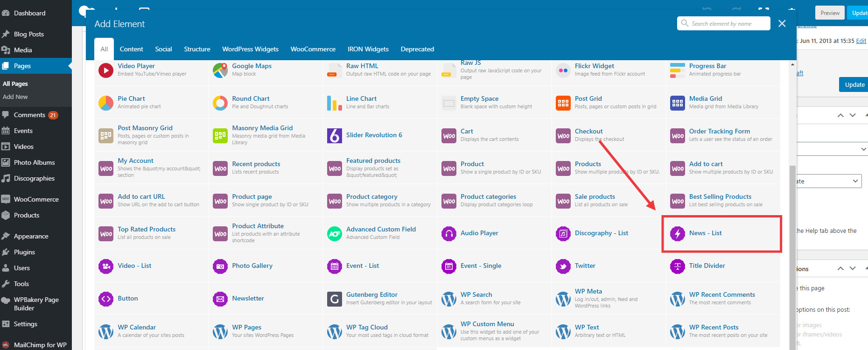Screen dimensions: 868x350
Task: Select the Newsletter envelope icon
Action: point(220,299)
